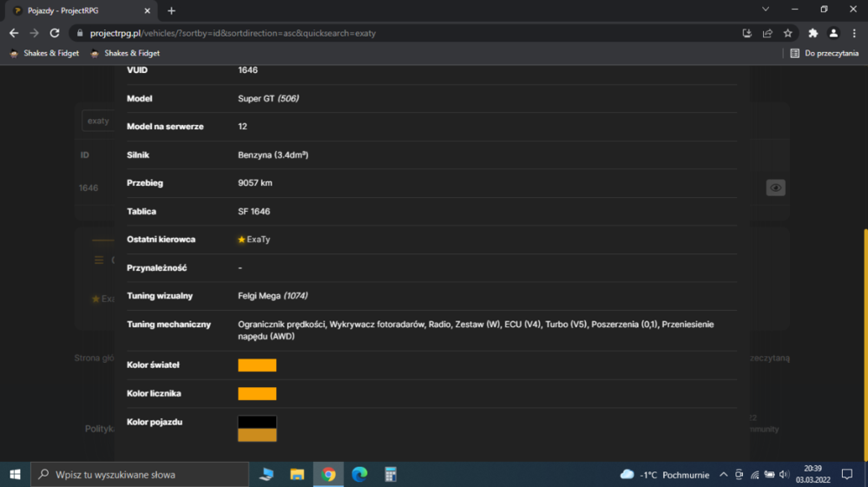
Task: Open the volume speaker icon
Action: (784, 475)
